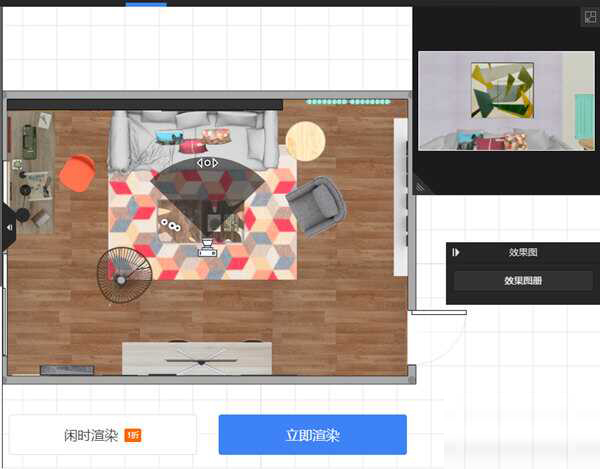Select the orange chair in floor plan
The height and width of the screenshot is (469, 600).
[x=76, y=172]
